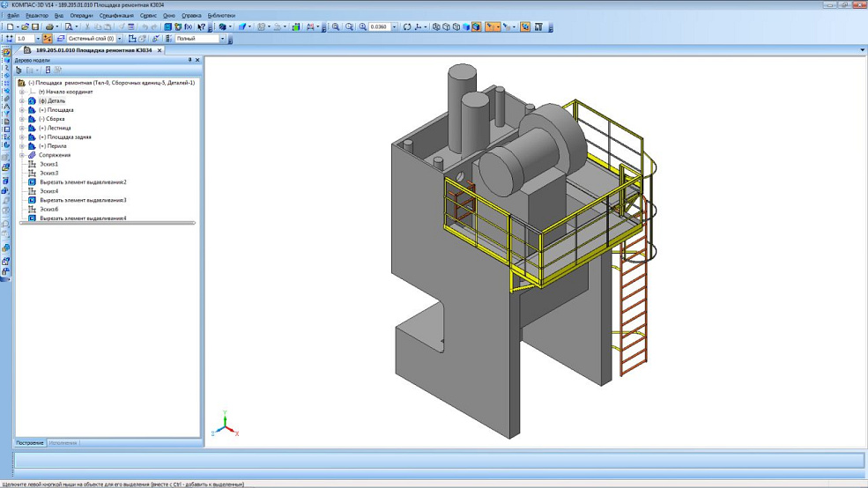The width and height of the screenshot is (868, 488).
Task: Click the Rotate view icon
Action: [407, 27]
